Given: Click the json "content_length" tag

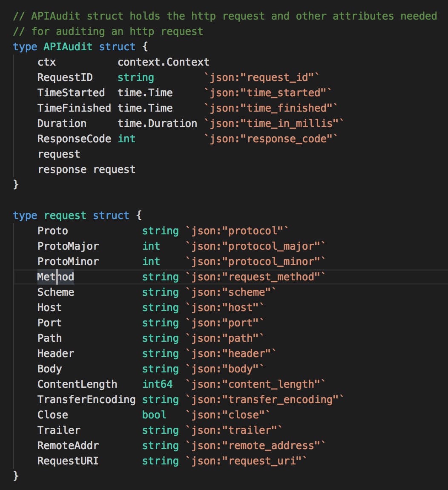Looking at the screenshot, I should [x=256, y=384].
